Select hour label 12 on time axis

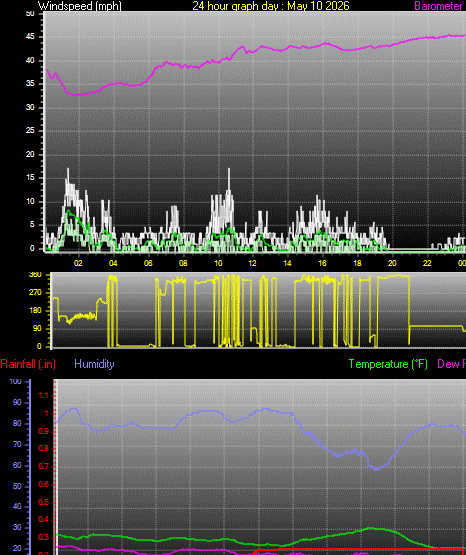click(x=252, y=263)
